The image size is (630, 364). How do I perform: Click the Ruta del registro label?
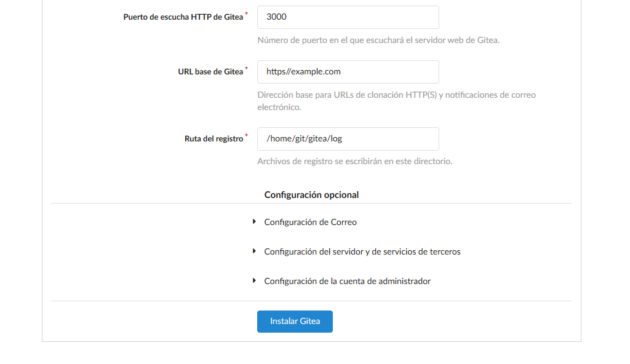click(213, 139)
